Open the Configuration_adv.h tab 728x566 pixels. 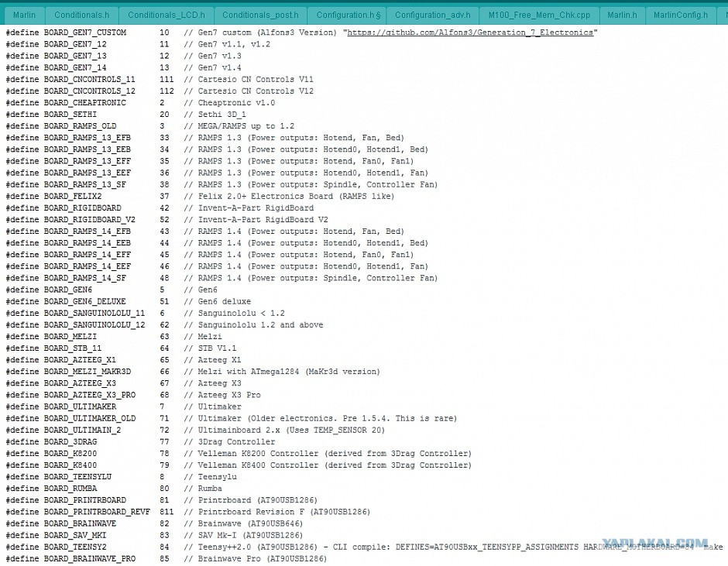[433, 15]
